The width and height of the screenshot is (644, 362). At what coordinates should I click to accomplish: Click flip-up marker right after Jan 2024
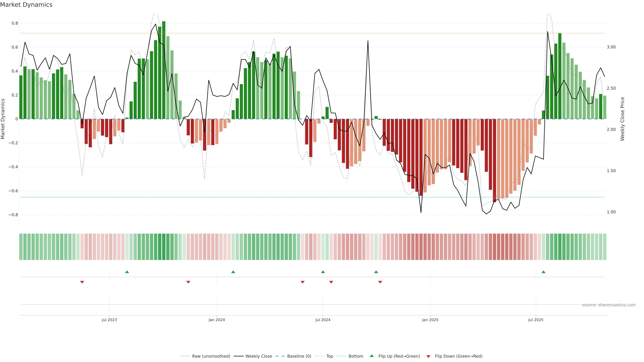pyautogui.click(x=233, y=272)
